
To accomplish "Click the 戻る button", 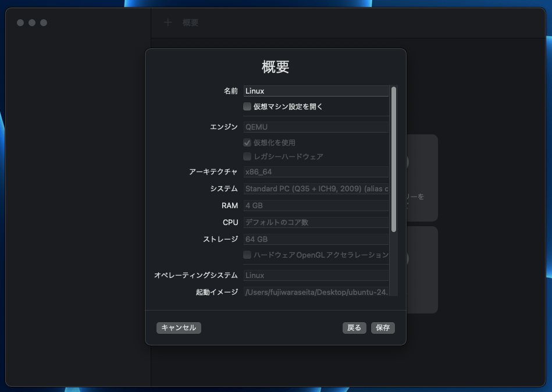I will [x=354, y=327].
